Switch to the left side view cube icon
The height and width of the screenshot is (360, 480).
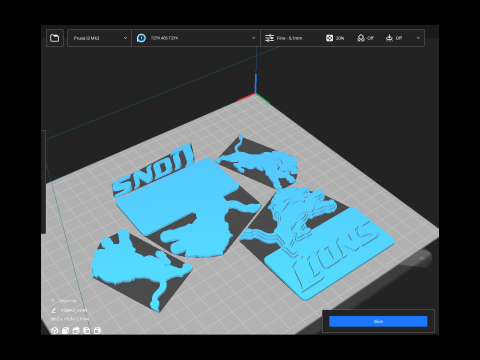pos(87,330)
